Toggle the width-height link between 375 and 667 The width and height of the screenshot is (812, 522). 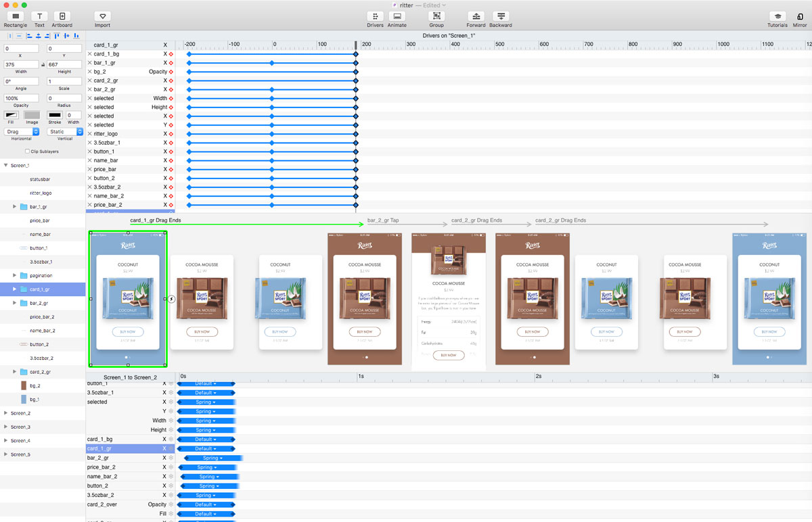[43, 64]
